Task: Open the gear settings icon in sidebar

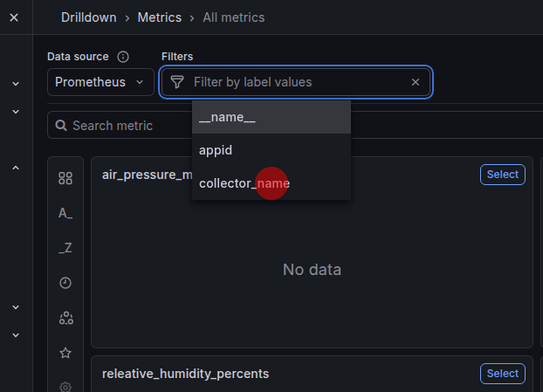Action: click(x=65, y=386)
